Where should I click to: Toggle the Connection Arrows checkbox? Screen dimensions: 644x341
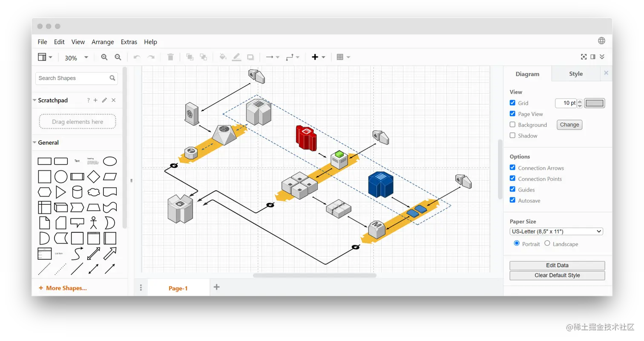coord(512,168)
